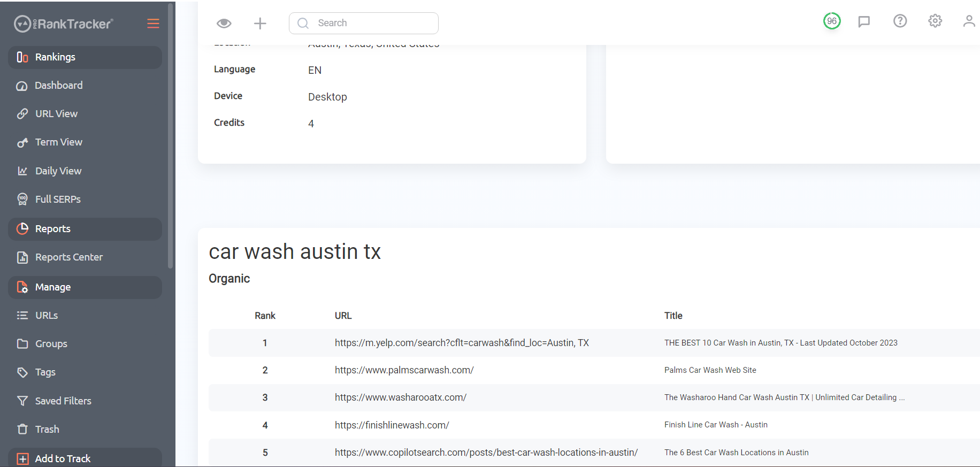The image size is (980, 467).
Task: Click the Reports pie-chart icon
Action: [x=22, y=229]
